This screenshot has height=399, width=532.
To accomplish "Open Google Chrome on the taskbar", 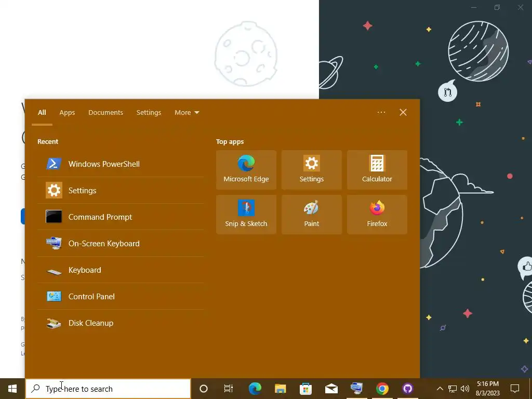I will pos(382,389).
